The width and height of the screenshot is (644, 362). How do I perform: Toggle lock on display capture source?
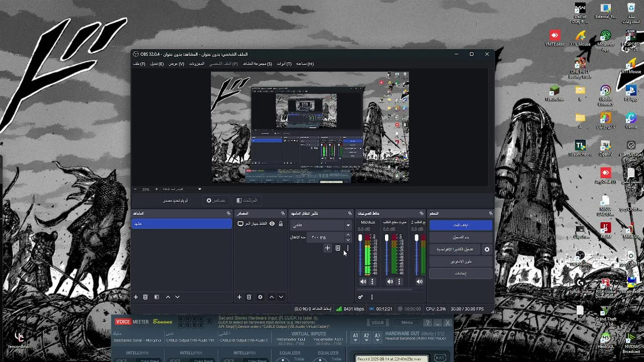(281, 224)
